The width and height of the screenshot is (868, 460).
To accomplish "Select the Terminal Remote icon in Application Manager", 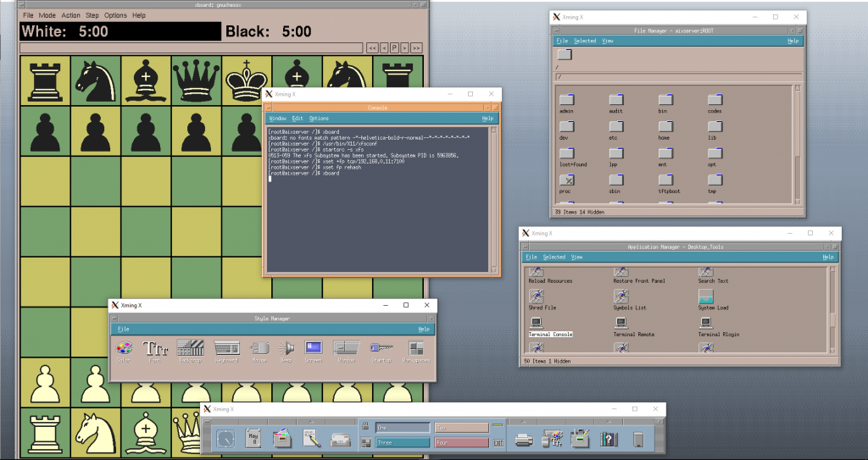I will click(621, 323).
